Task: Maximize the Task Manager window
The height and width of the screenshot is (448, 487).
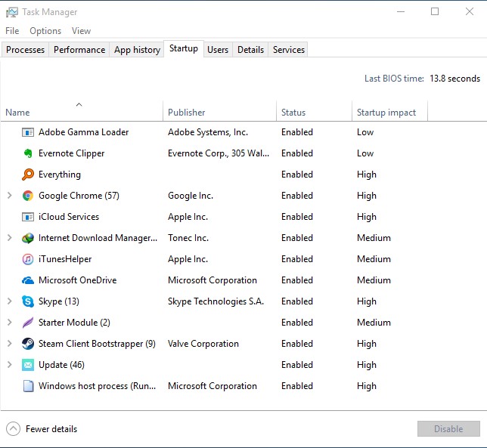Action: click(x=435, y=12)
